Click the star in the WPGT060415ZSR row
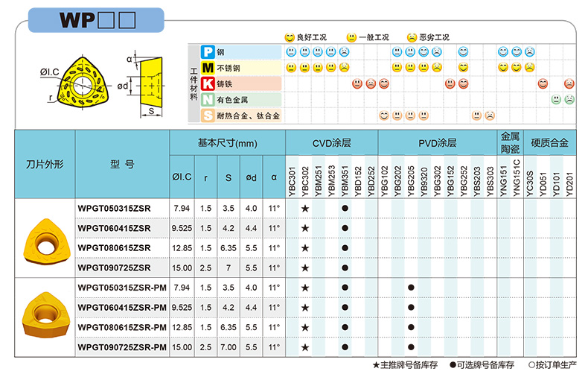This screenshot has height=383, width=588. point(305,228)
